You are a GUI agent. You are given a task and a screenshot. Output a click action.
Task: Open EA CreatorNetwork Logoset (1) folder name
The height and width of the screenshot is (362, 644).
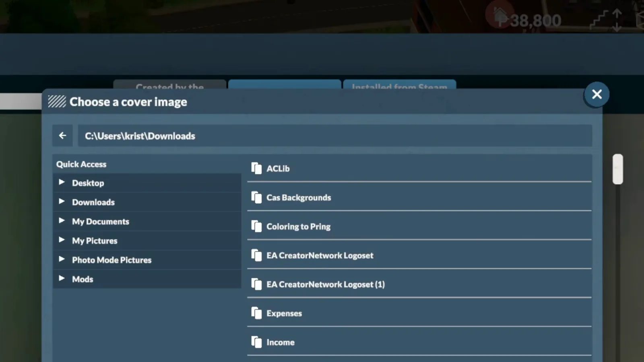(x=325, y=284)
